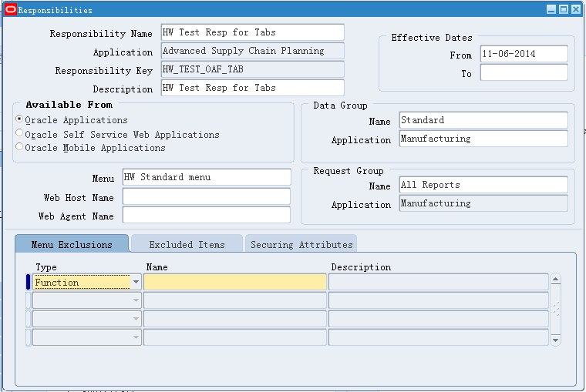Click the scroll down arrow of exclusions list
Image resolution: width=586 pixels, height=392 pixels.
point(556,340)
